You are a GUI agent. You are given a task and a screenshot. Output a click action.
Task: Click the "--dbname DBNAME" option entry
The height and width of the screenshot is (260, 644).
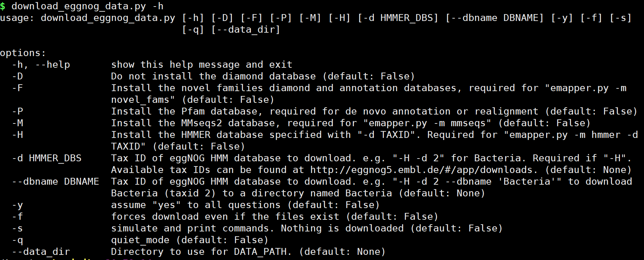[55, 182]
